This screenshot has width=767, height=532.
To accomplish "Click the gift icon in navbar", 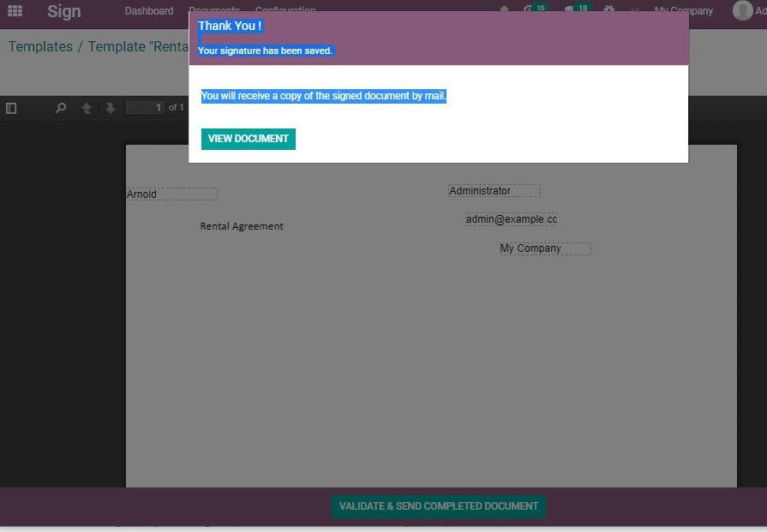I will (609, 9).
